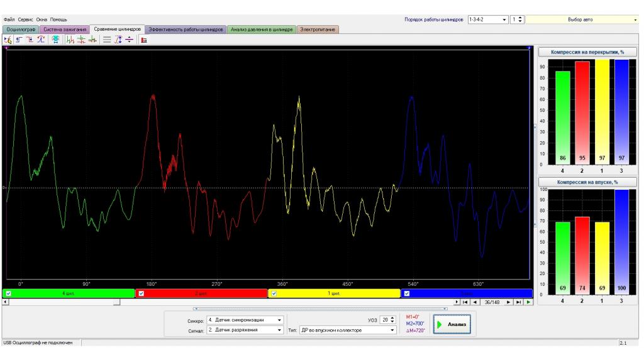Click the three horizontal lines toolbar icon

(107, 40)
